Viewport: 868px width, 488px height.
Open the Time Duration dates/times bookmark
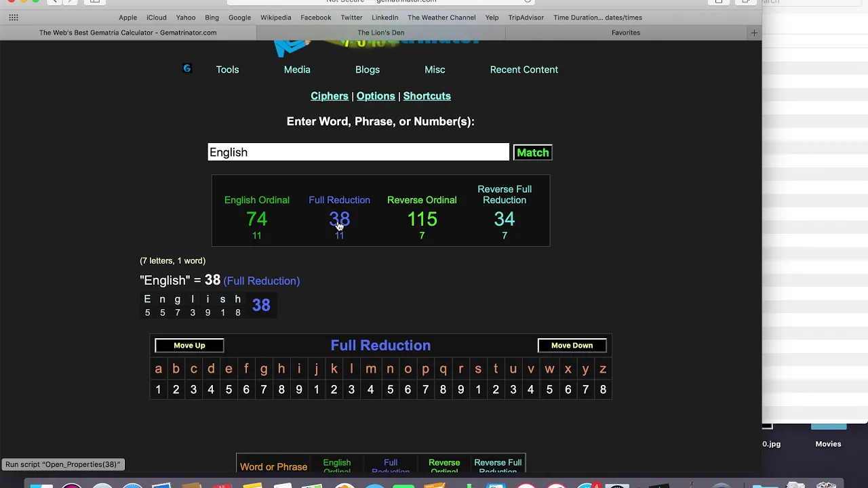click(597, 18)
